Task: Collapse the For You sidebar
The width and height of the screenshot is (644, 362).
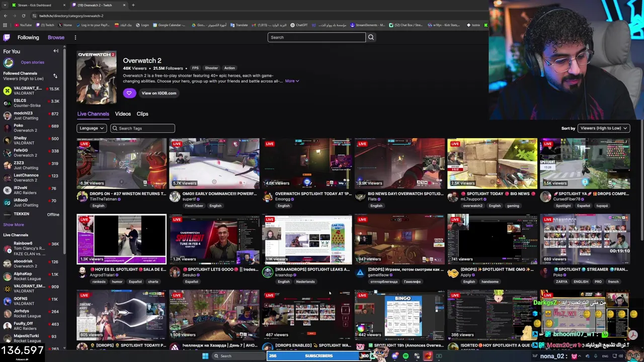Action: click(56, 51)
